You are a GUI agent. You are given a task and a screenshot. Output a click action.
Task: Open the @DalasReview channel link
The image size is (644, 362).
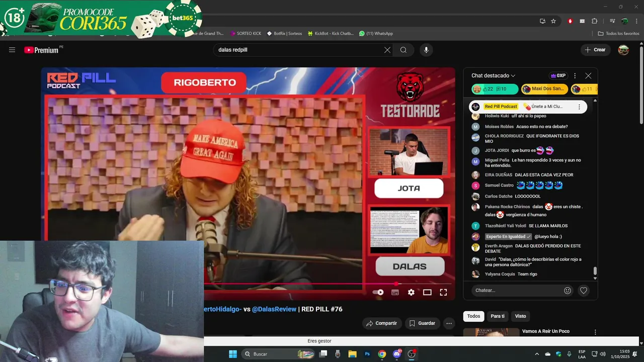[x=274, y=309]
